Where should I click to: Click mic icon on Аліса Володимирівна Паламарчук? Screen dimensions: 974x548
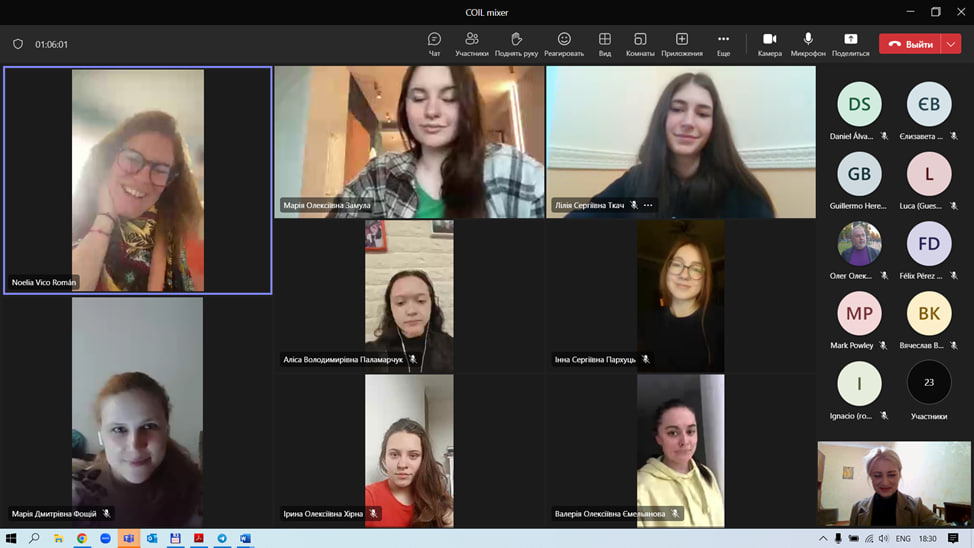pyautogui.click(x=412, y=359)
